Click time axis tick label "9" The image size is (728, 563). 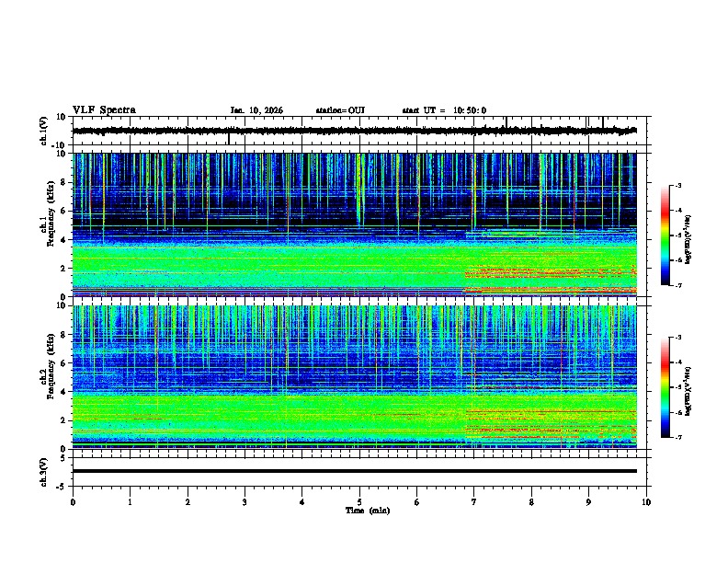pyautogui.click(x=588, y=502)
